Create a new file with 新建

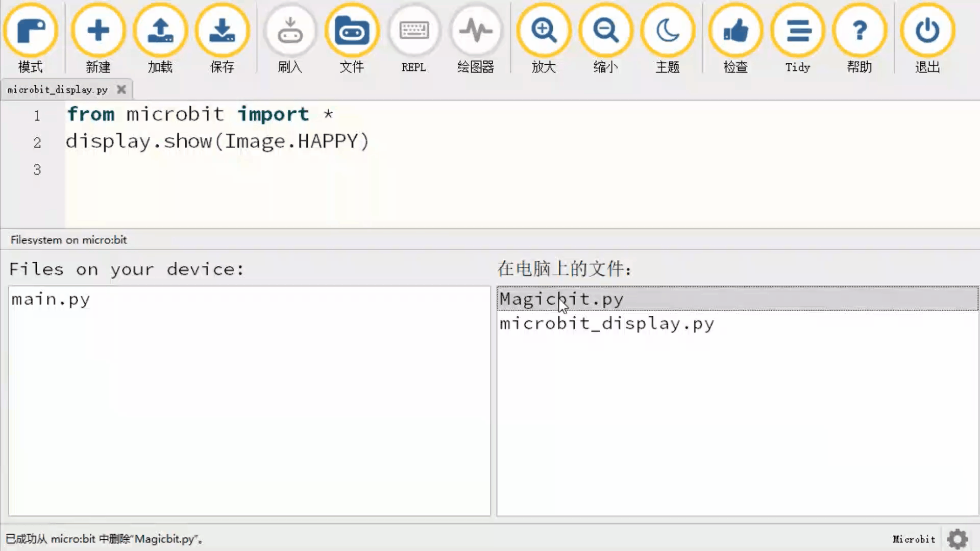tap(98, 38)
